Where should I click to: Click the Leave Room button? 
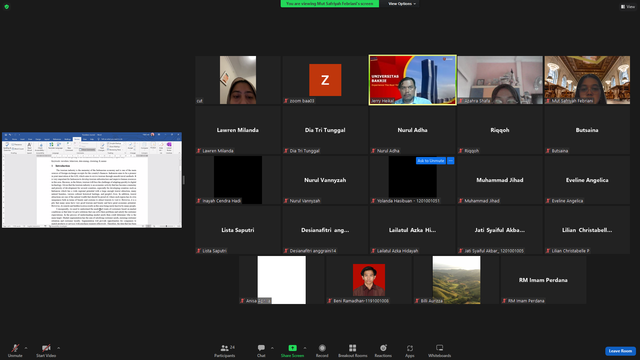pyautogui.click(x=620, y=351)
